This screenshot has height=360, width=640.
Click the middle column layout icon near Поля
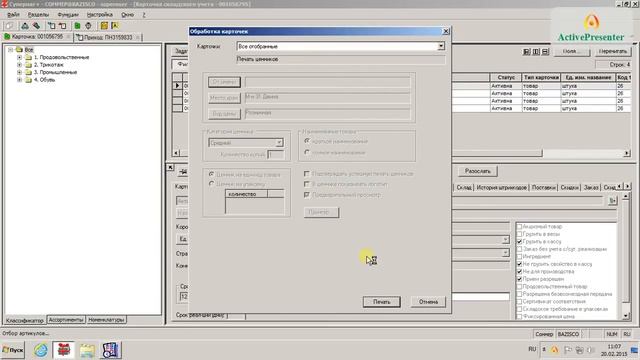(x=536, y=52)
